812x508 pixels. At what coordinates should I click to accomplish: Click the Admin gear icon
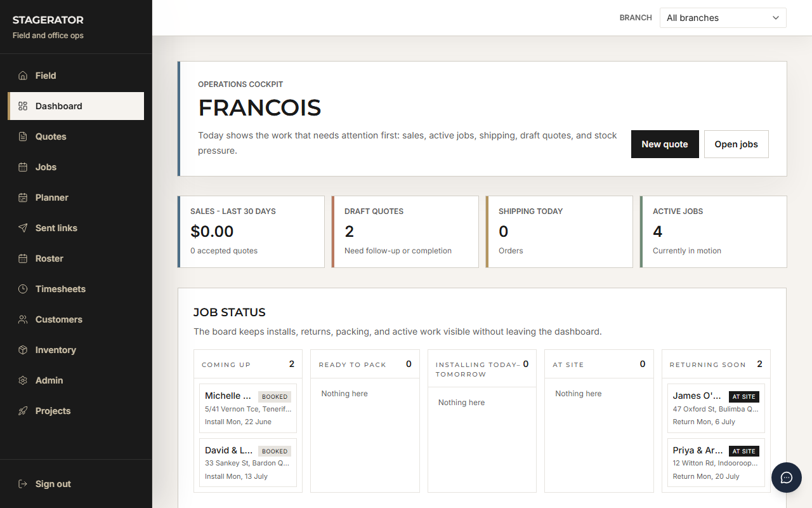(23, 380)
